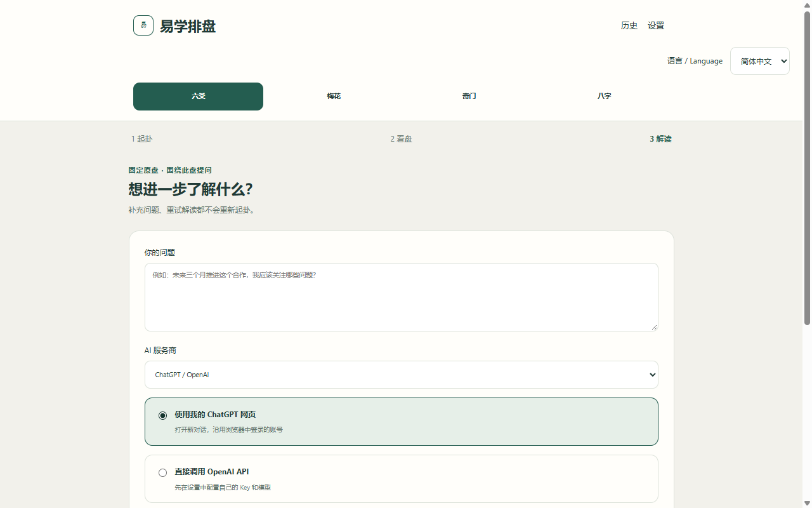Image resolution: width=812 pixels, height=508 pixels.
Task: Click the 打开新对话，沿用浏览器中登录的账号 description
Action: pos(229,430)
